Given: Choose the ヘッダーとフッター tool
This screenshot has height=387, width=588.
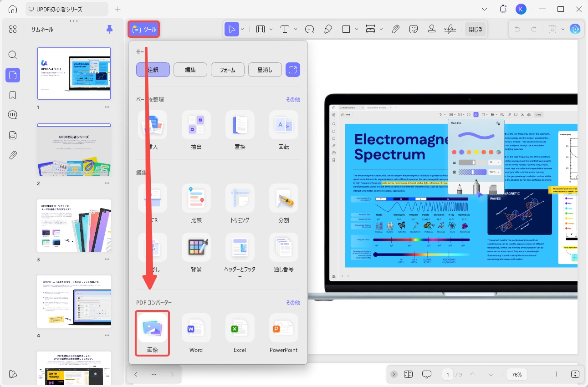Looking at the screenshot, I should click(240, 256).
